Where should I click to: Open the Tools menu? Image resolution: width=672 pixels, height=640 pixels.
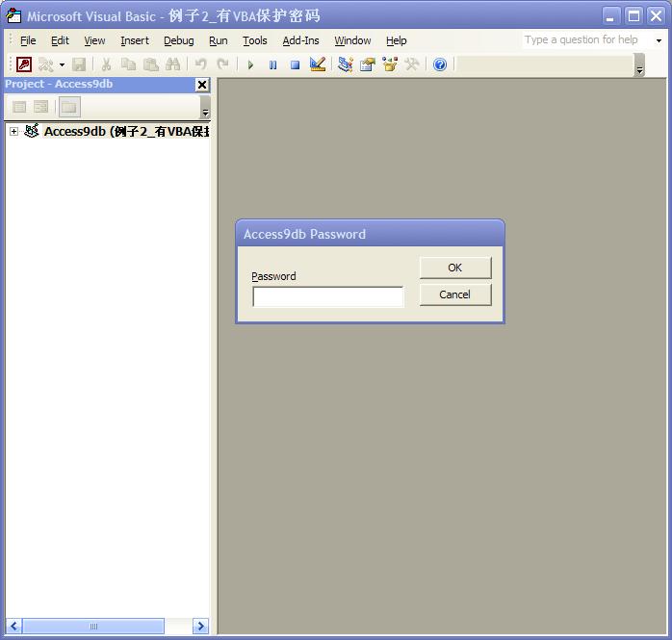(x=255, y=40)
